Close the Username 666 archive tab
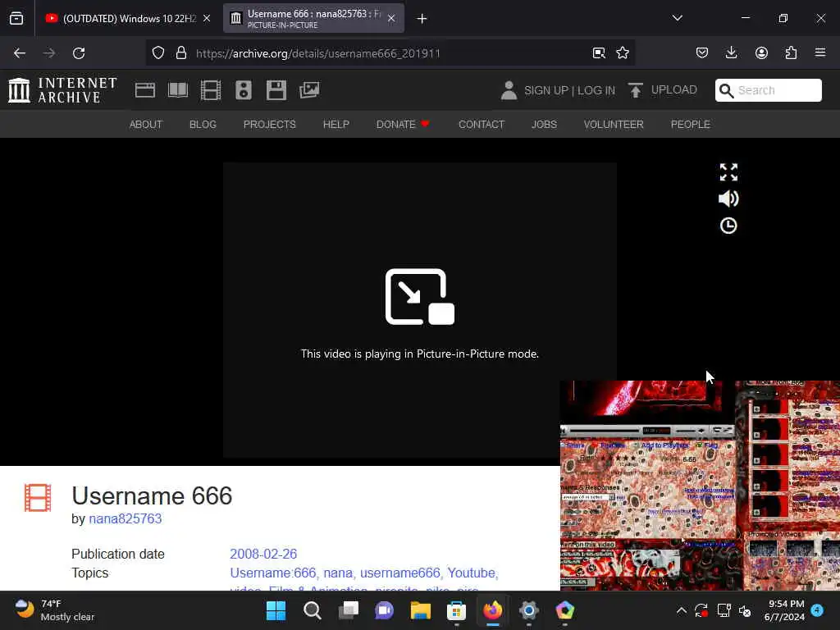Image resolution: width=840 pixels, height=630 pixels. 391,18
